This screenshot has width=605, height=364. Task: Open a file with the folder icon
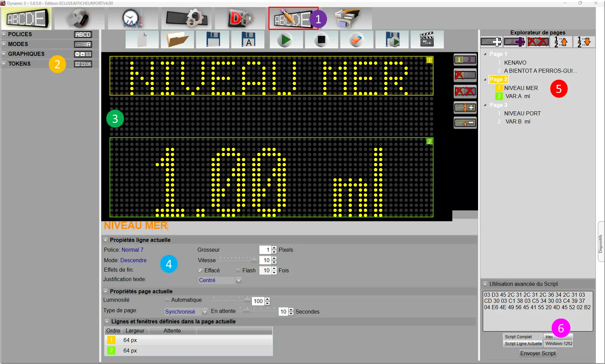click(x=177, y=40)
